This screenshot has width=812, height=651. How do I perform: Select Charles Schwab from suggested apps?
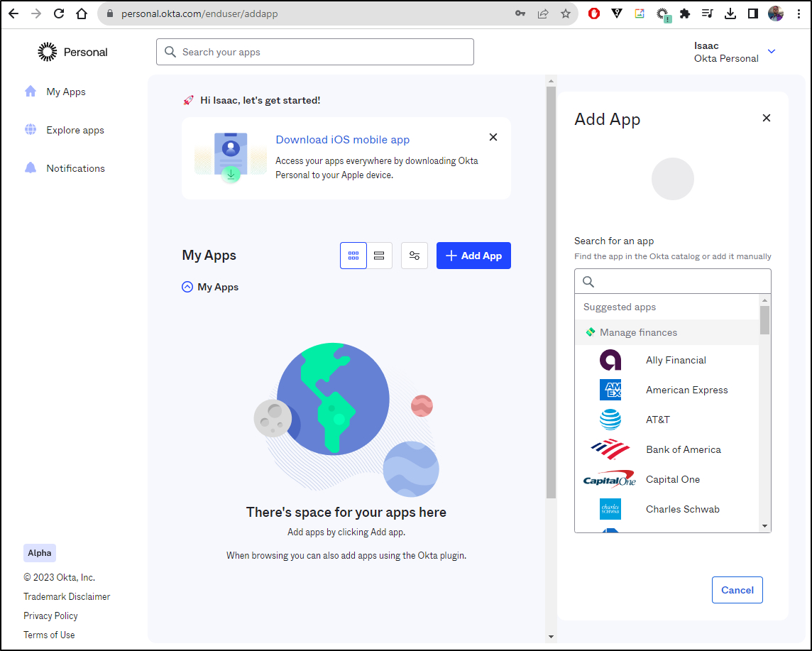click(x=667, y=509)
